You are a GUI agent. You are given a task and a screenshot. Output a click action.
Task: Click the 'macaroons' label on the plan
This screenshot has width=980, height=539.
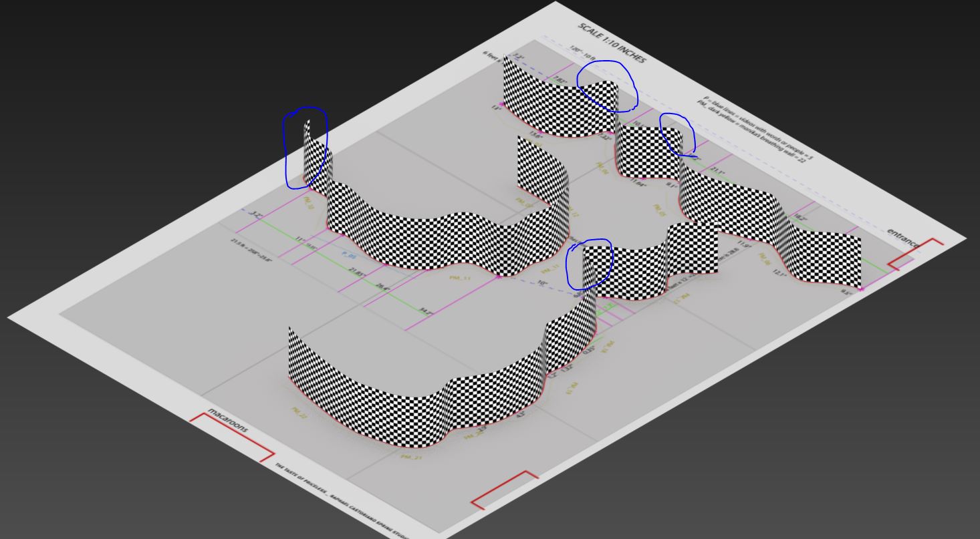click(228, 419)
